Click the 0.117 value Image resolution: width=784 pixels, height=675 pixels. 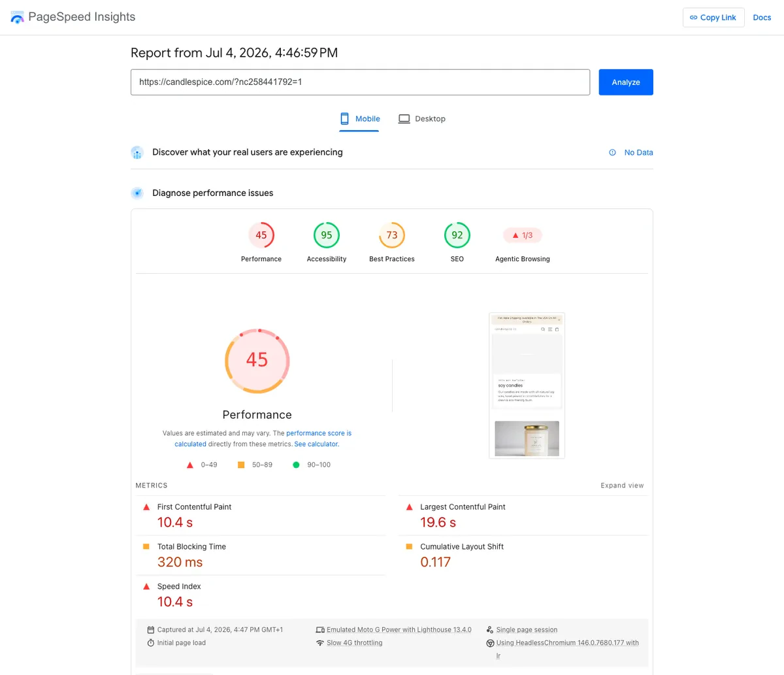(436, 563)
